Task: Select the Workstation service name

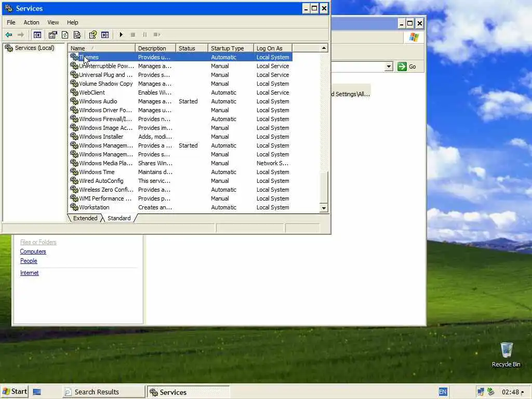Action: coord(95,207)
